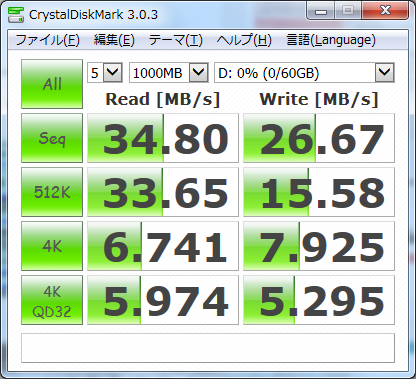Open the ファイル(F) menu
The width and height of the screenshot is (416, 379).
(x=47, y=40)
